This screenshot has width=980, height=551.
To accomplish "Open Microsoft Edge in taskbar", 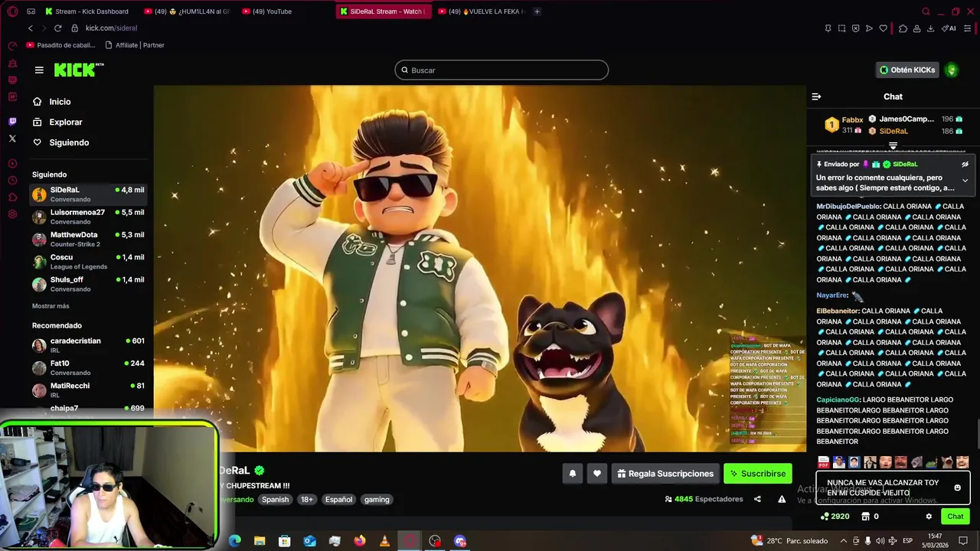I will pyautogui.click(x=235, y=541).
